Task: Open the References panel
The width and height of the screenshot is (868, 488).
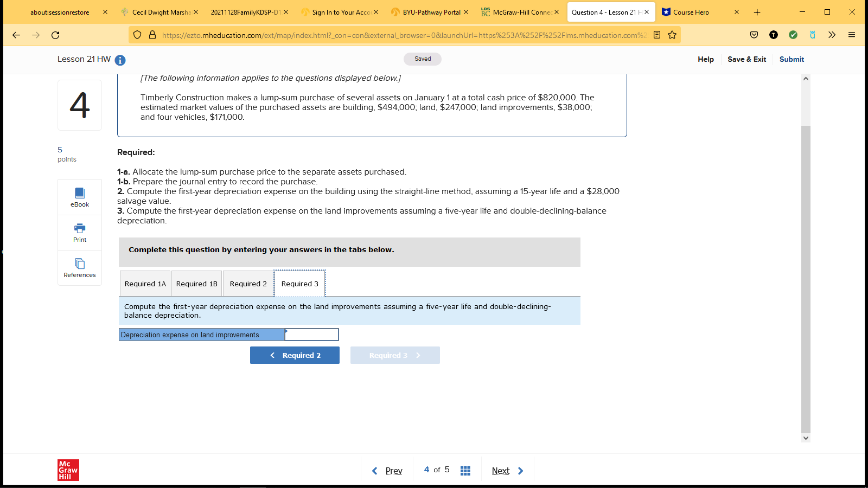Action: (x=79, y=267)
